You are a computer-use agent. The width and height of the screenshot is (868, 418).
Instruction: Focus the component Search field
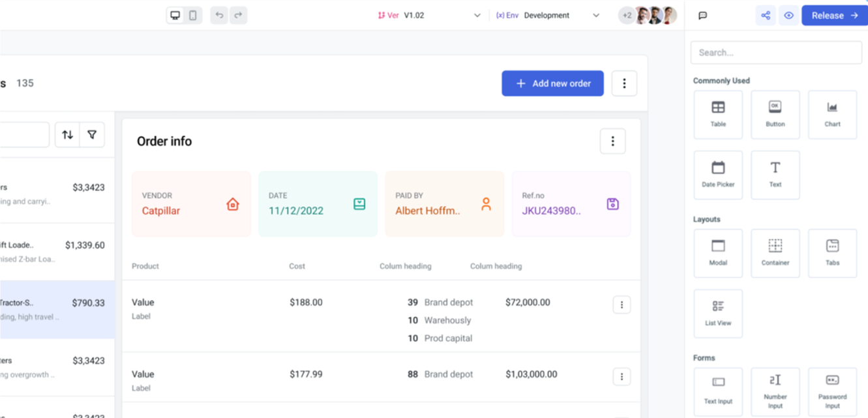click(x=776, y=53)
